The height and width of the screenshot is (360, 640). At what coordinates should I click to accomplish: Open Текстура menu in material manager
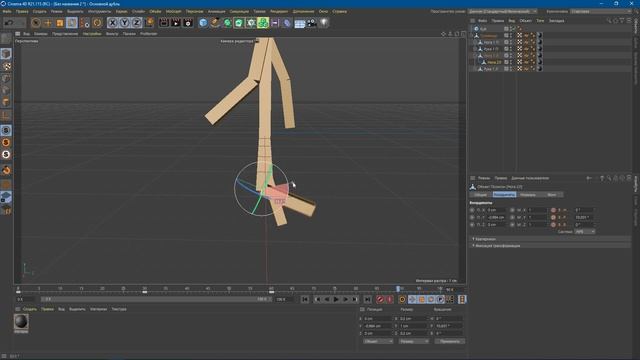pos(119,309)
